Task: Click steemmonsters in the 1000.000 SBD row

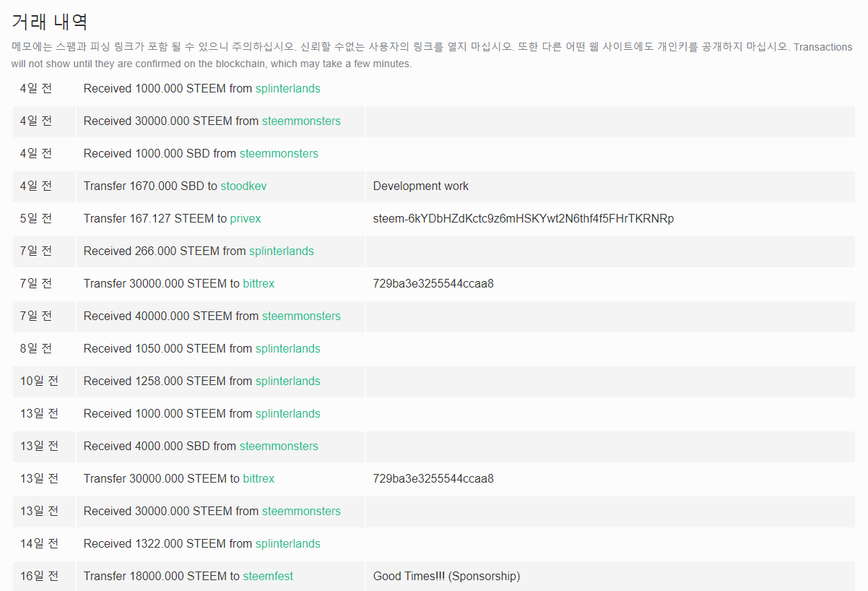Action: (279, 153)
